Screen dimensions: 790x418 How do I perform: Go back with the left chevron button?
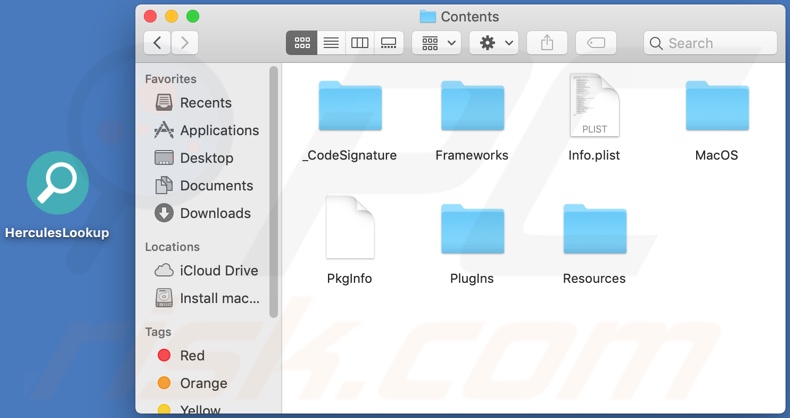click(157, 43)
